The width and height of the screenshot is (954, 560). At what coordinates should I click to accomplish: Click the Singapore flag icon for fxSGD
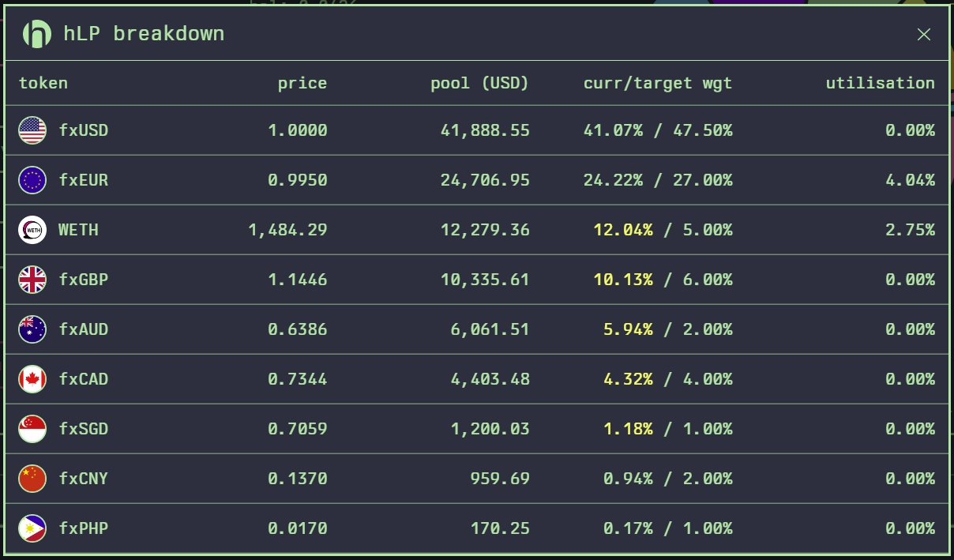32,429
